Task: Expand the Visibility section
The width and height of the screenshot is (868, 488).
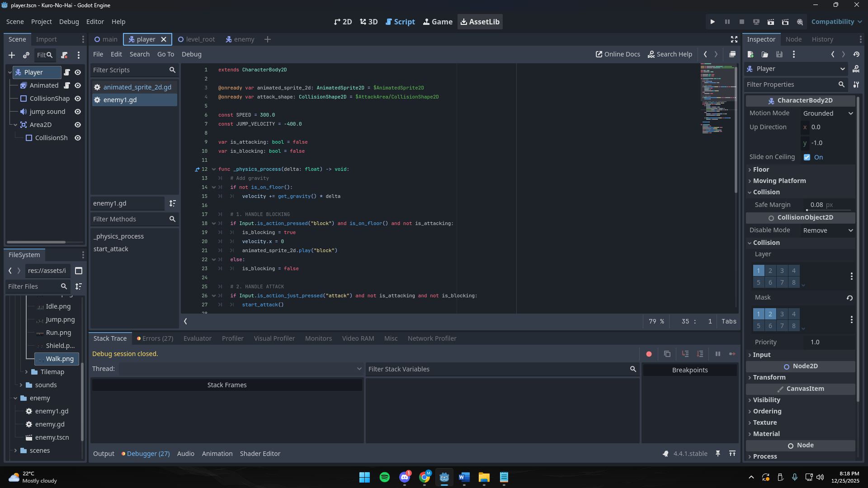Action: (800, 400)
